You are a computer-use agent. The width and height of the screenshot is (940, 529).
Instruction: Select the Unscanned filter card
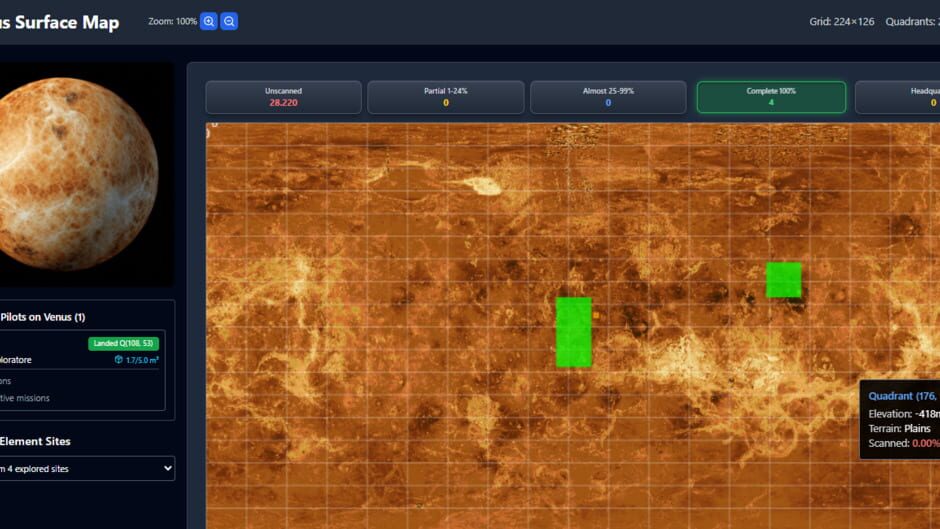283,97
